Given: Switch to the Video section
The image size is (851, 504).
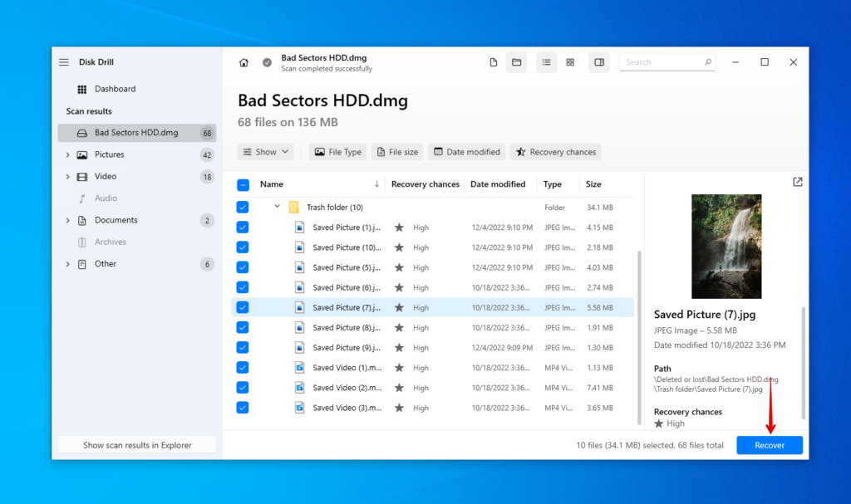Looking at the screenshot, I should (105, 176).
